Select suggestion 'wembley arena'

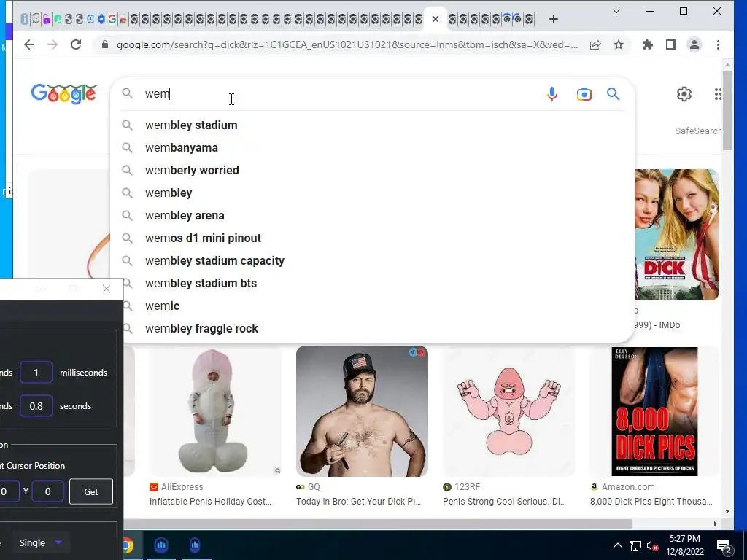pos(373,215)
